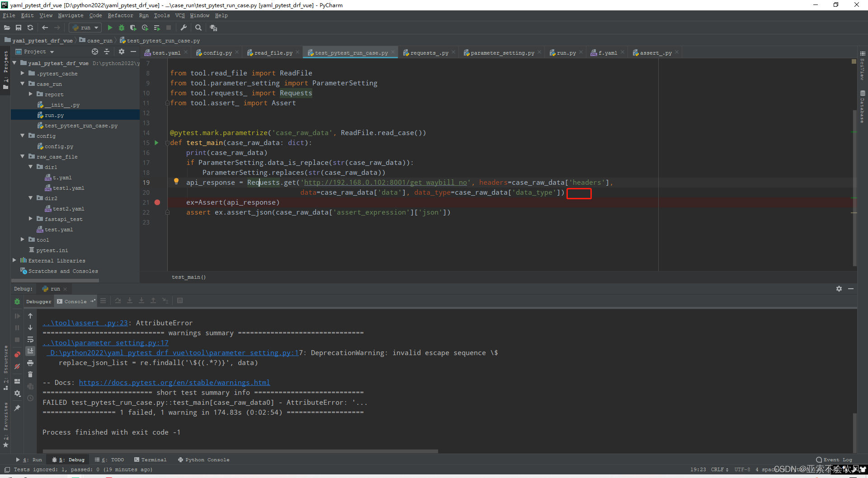Pin the debug tab with the pin icon
Image resolution: width=868 pixels, height=478 pixels.
[x=17, y=408]
